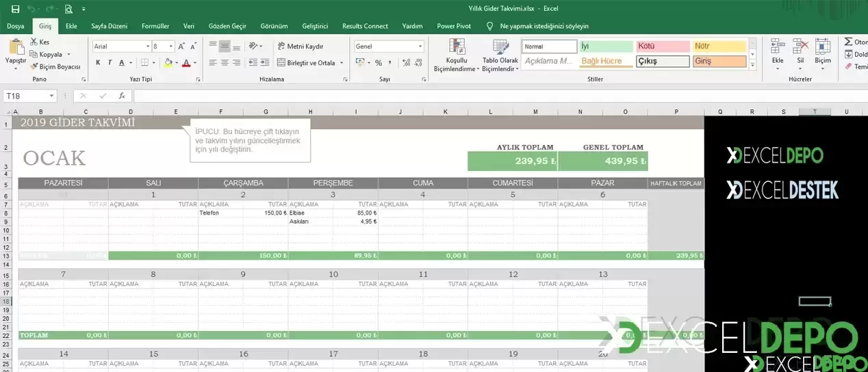The image size is (868, 372).
Task: Go to the Formüller tab
Action: point(155,26)
